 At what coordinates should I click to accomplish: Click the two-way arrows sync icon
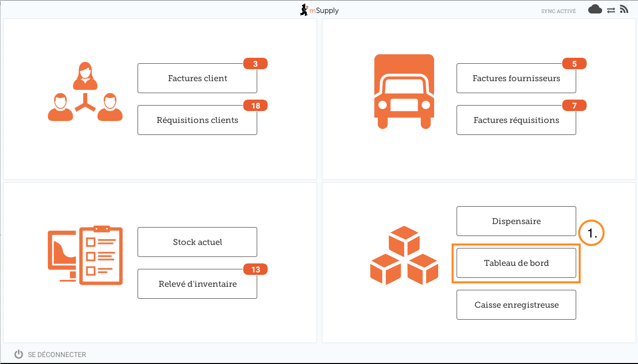click(611, 10)
